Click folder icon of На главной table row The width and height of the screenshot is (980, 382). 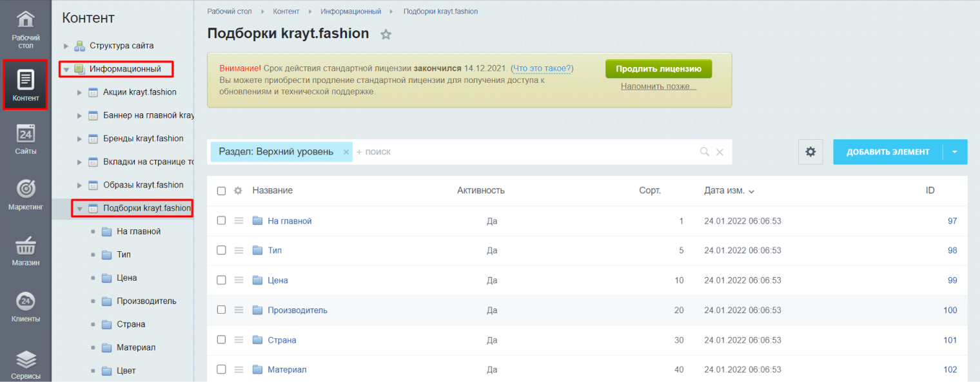coord(257,221)
